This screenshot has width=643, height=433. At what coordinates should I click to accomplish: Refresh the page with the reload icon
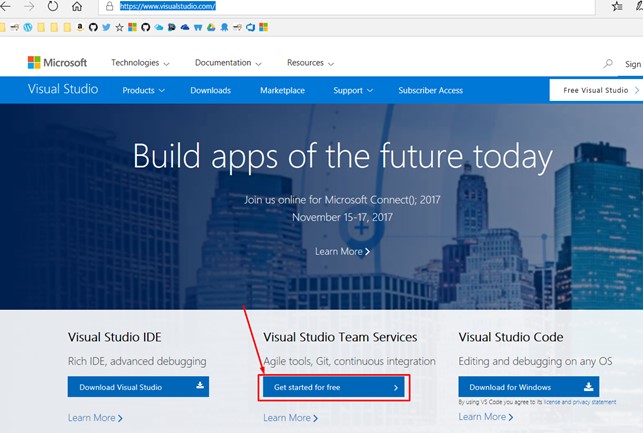[x=52, y=6]
